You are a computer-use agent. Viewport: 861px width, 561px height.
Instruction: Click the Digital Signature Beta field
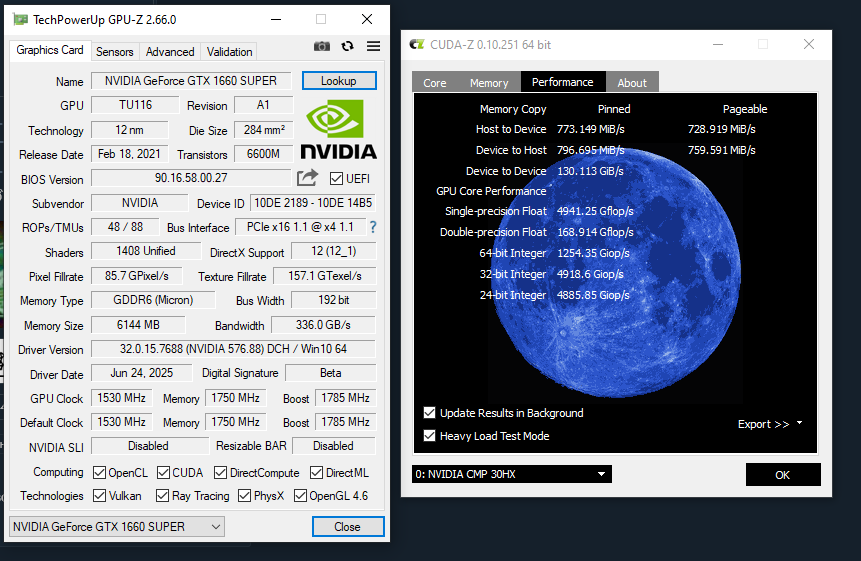pos(331,373)
